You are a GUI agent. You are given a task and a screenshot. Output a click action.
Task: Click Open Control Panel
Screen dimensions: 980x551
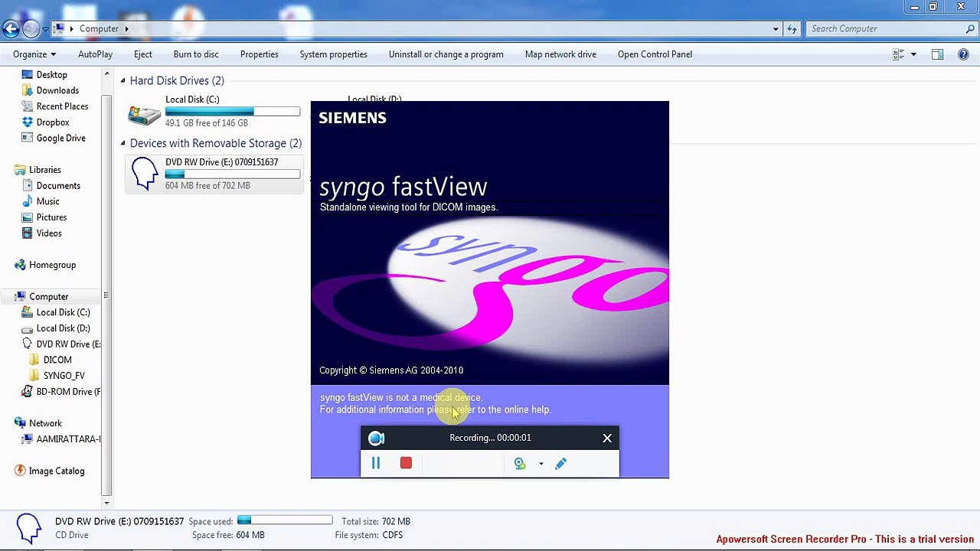coord(655,54)
